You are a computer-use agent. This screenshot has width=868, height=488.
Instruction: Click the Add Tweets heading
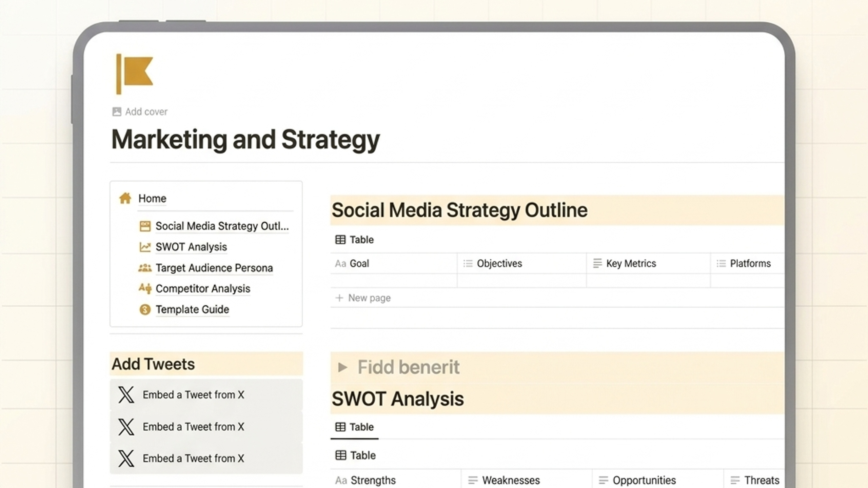pos(153,364)
